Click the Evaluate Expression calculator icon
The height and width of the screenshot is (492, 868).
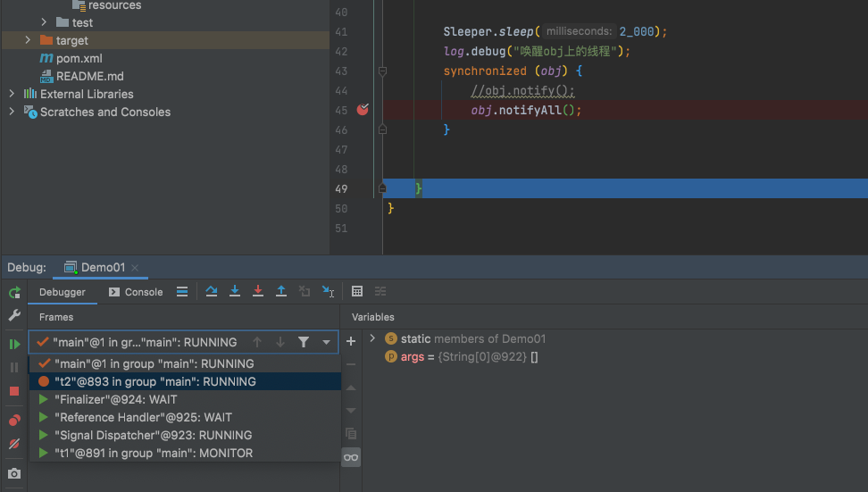point(357,292)
